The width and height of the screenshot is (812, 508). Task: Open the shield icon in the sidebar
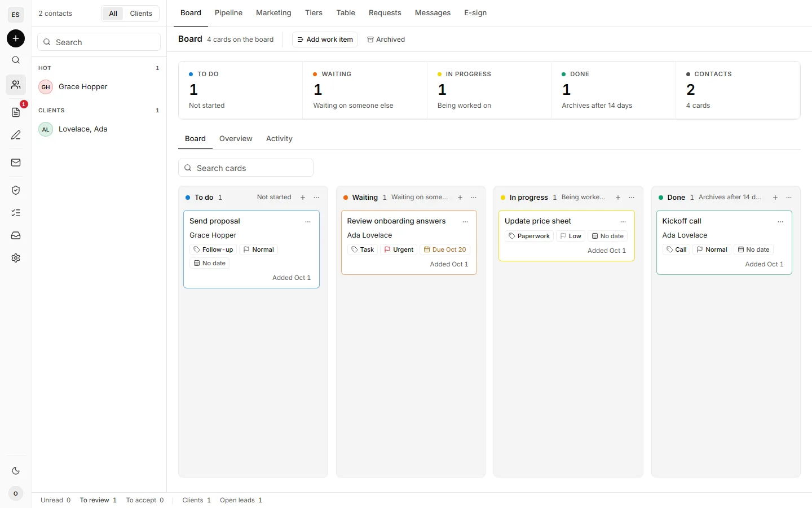point(16,190)
